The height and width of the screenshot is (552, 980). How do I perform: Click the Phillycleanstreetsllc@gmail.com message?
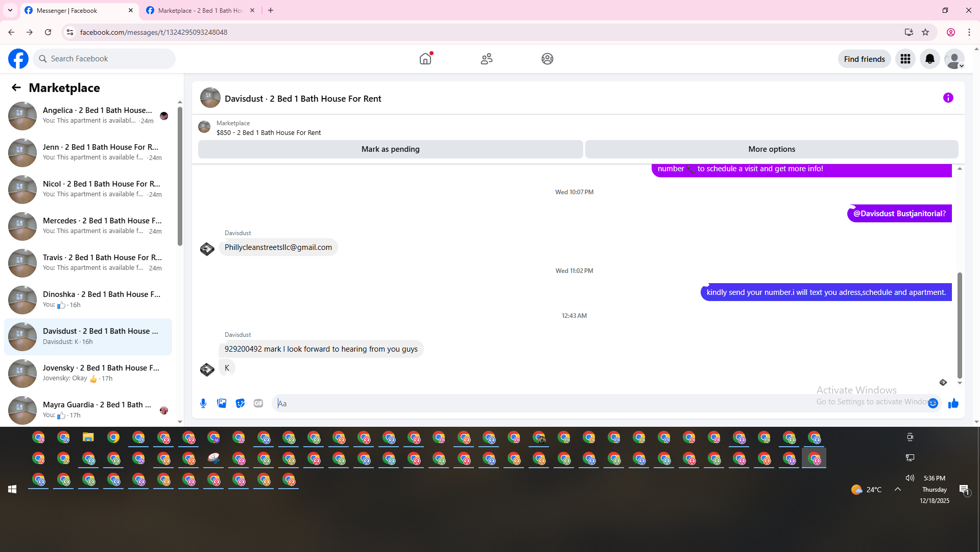278,247
